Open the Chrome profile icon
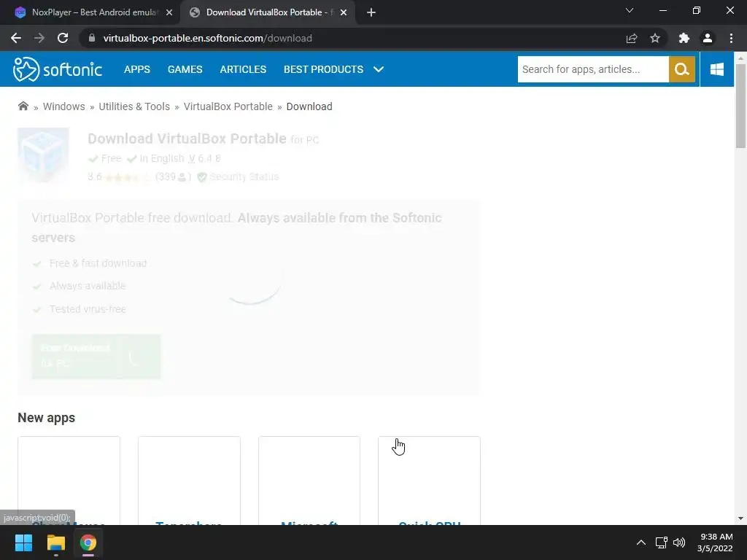The image size is (747, 560). [708, 38]
